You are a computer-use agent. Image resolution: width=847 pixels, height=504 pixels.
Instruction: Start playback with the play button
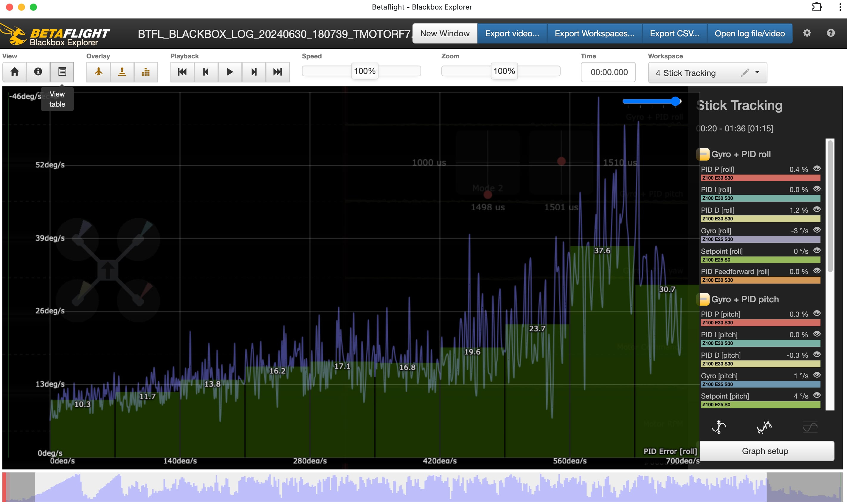coord(230,72)
